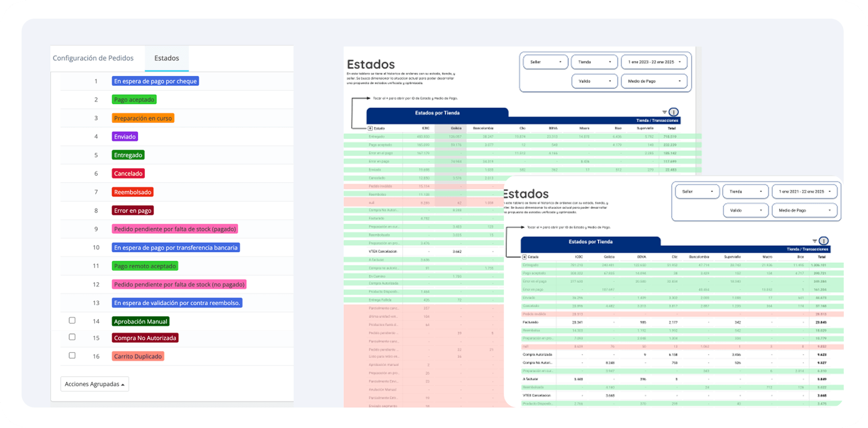Click the 'Pago remoto aceptado' status
The height and width of the screenshot is (428, 868).
145,266
